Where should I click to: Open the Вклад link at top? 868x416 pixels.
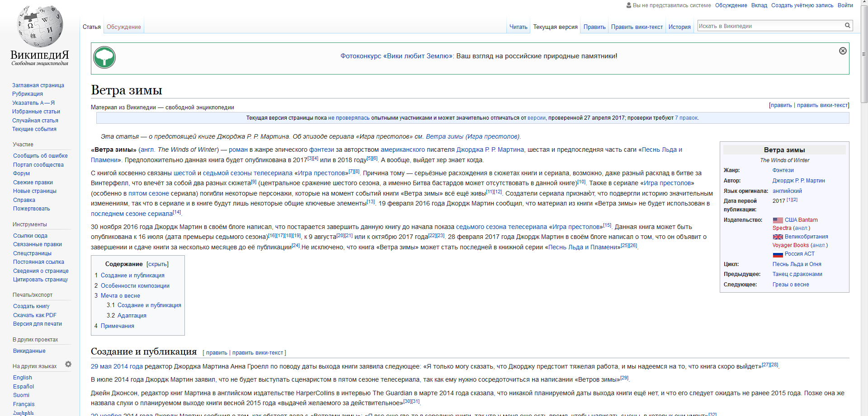pyautogui.click(x=759, y=5)
